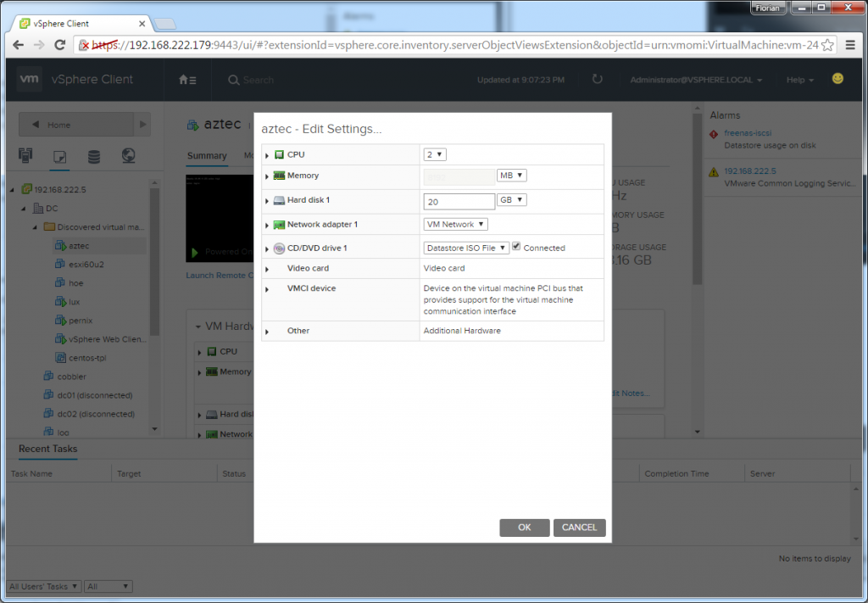
Task: Edit the Hard disk 1 size field
Action: pyautogui.click(x=458, y=201)
